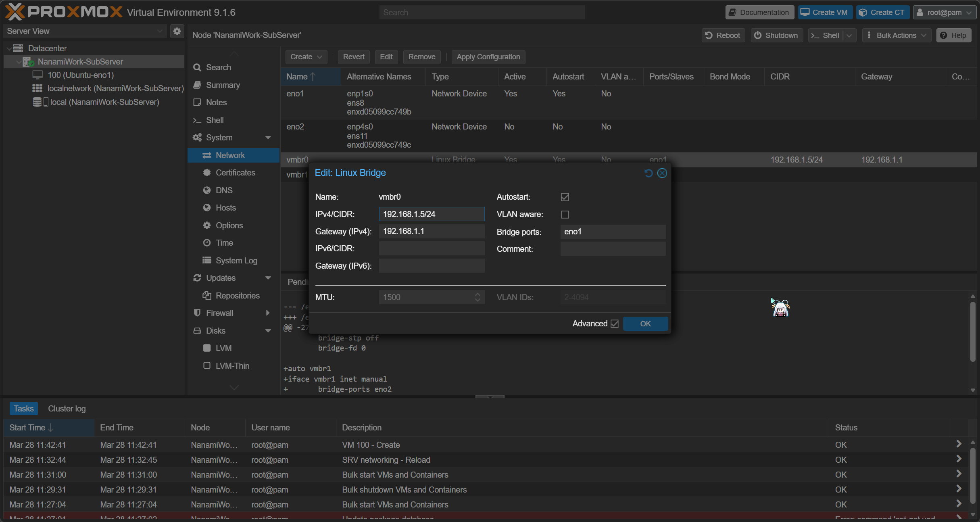This screenshot has width=980, height=522.
Task: Adjust the MTU spinner arrows
Action: coord(477,297)
